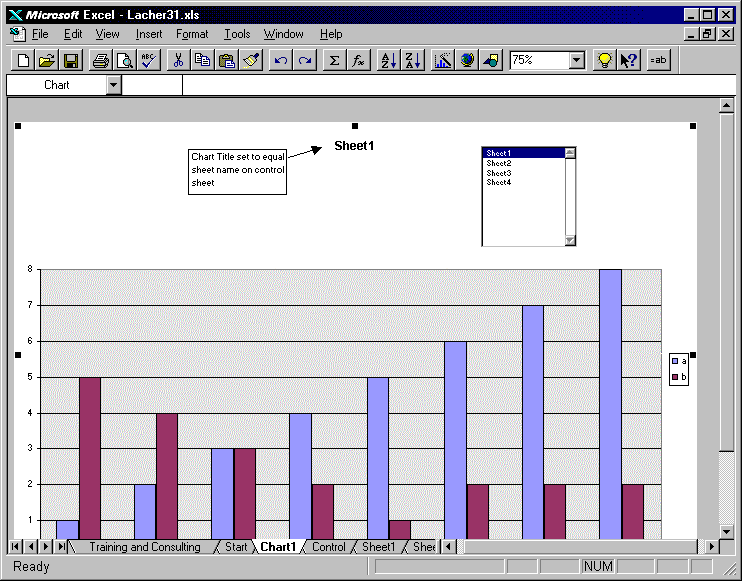Click legend color swatch for series b

pyautogui.click(x=675, y=377)
